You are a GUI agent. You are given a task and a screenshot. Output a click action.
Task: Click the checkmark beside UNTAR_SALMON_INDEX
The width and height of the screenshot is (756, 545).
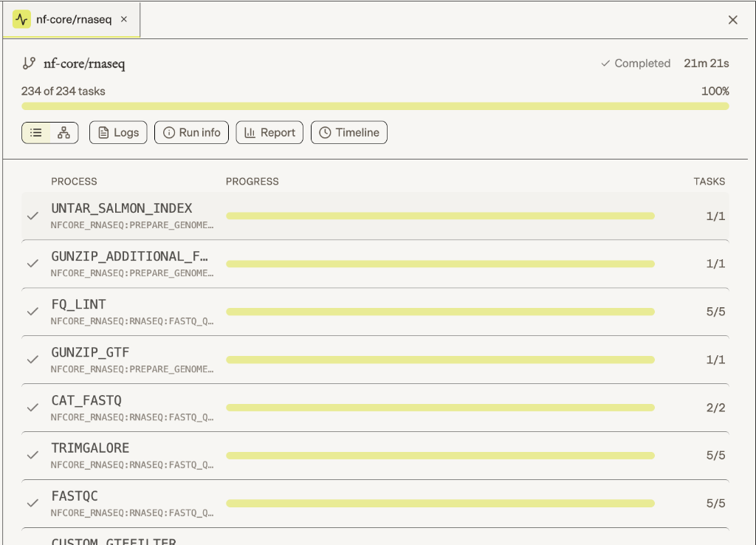(x=32, y=216)
